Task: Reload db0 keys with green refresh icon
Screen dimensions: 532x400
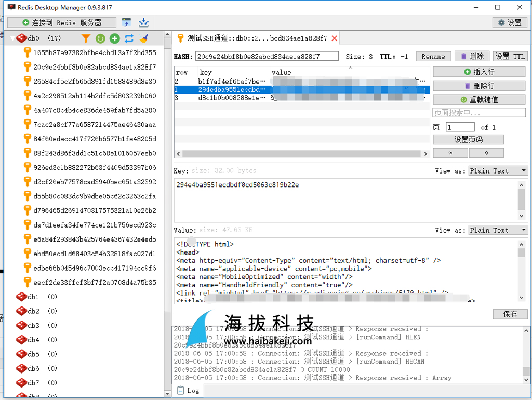Action: tap(100, 38)
